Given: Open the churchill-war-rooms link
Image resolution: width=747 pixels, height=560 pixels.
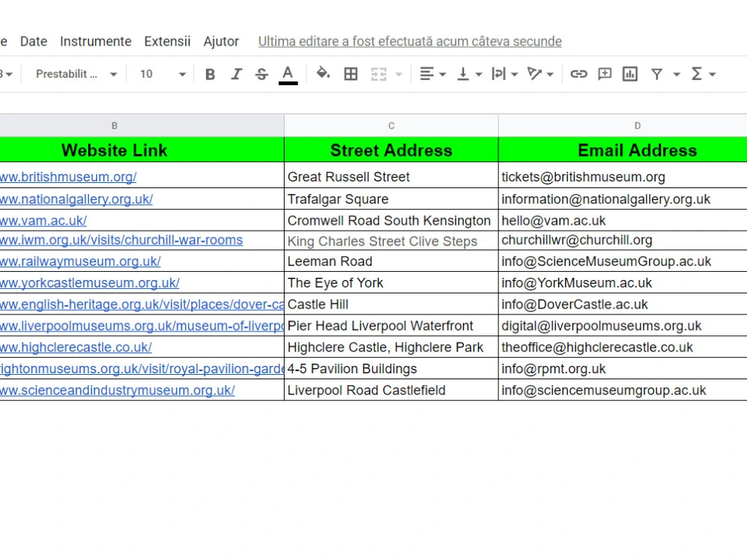Looking at the screenshot, I should pyautogui.click(x=122, y=240).
